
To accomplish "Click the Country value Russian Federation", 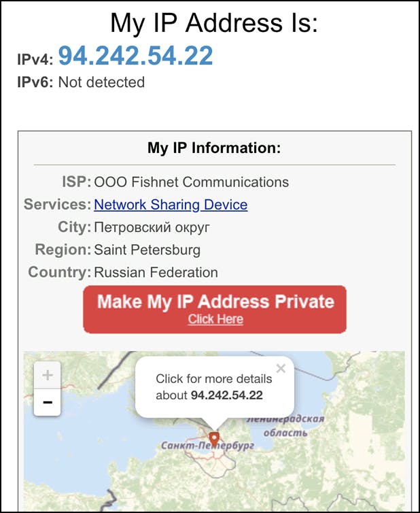I will pyautogui.click(x=156, y=273).
